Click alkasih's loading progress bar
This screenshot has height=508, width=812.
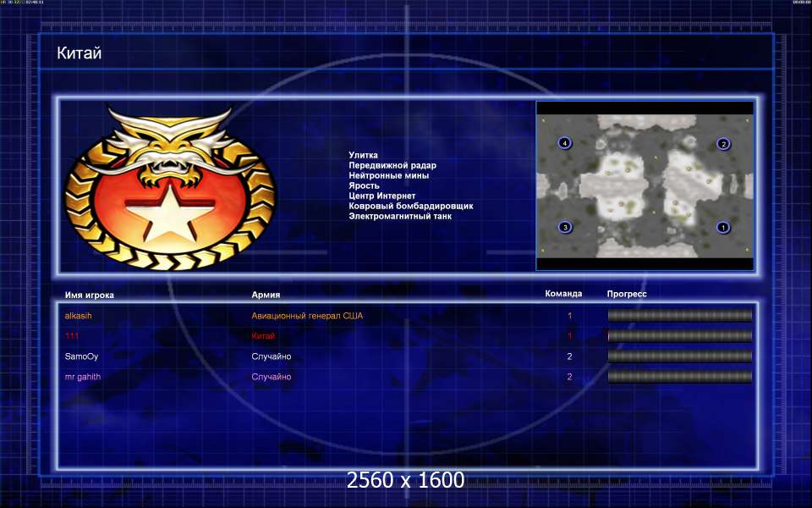679,315
